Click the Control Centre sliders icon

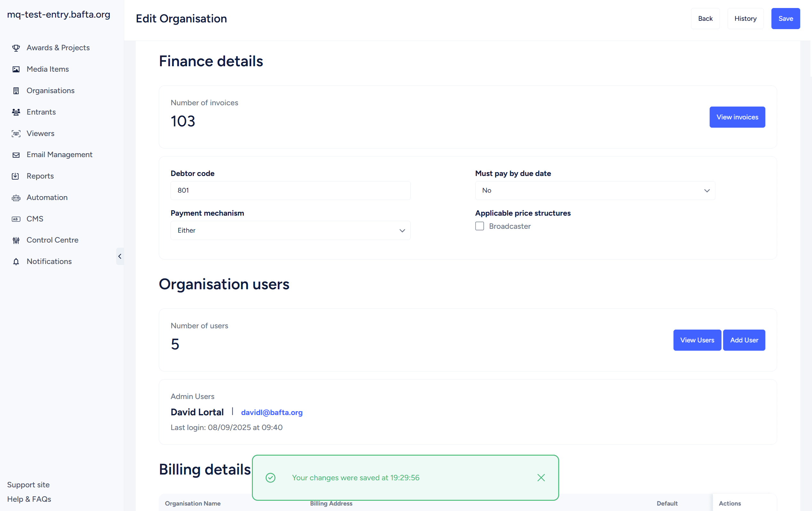tap(16, 240)
